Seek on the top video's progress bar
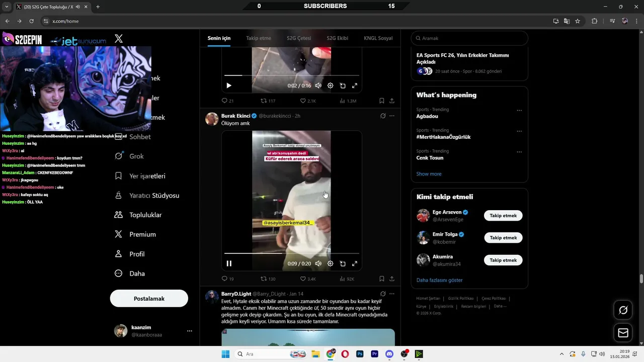The image size is (644, 362). pyautogui.click(x=292, y=75)
